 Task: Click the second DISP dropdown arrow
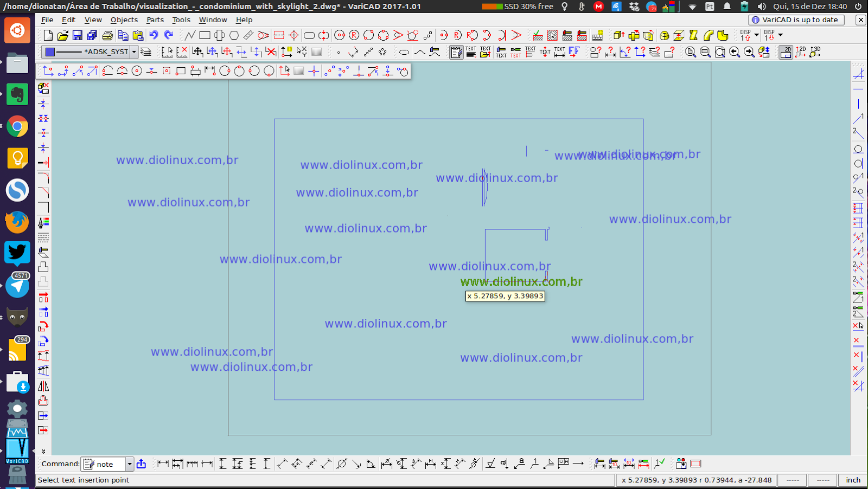coord(781,35)
